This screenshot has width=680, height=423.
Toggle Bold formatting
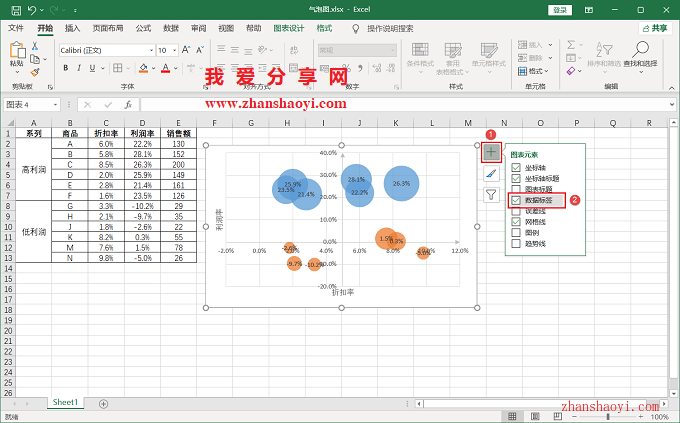coord(66,68)
